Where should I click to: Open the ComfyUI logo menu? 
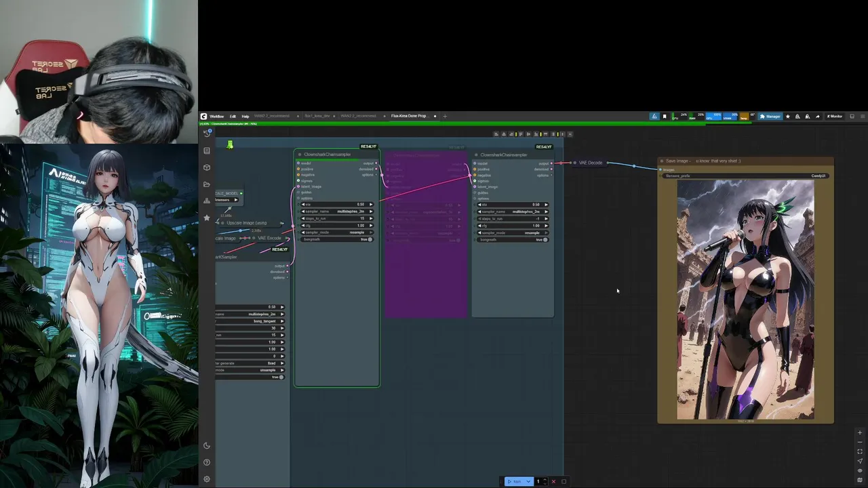click(x=203, y=116)
